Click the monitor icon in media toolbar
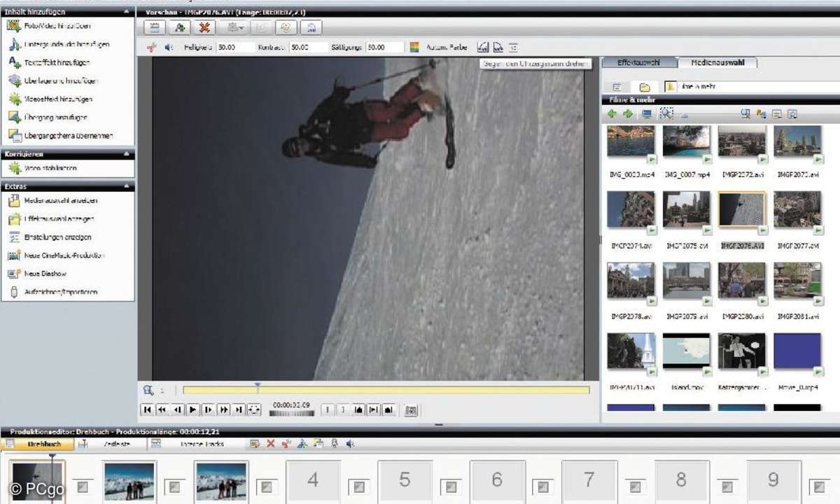840x504 pixels. [646, 113]
